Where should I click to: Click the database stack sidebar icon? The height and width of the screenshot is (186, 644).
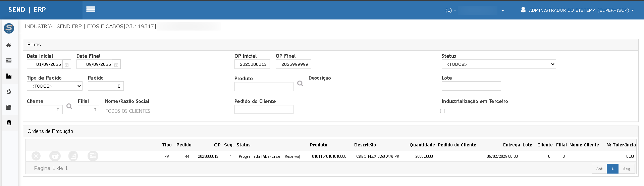coord(9,123)
